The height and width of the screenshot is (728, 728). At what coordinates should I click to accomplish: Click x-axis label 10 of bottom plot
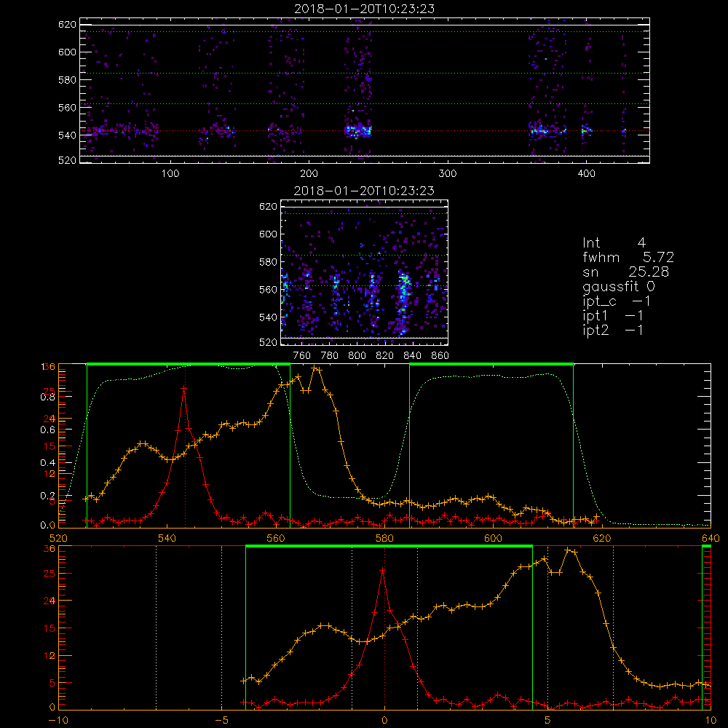coord(711,721)
